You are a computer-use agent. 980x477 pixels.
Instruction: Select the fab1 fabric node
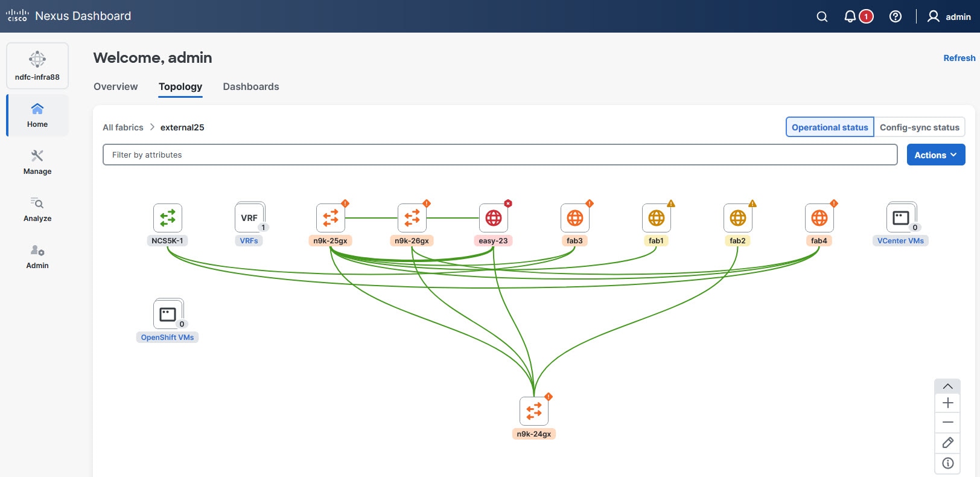click(x=657, y=218)
